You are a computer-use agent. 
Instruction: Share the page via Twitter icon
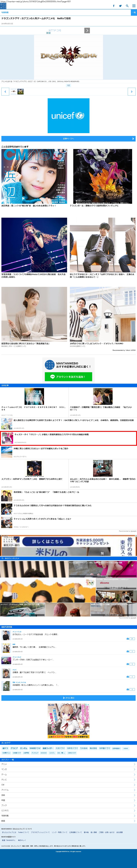pos(120,6)
